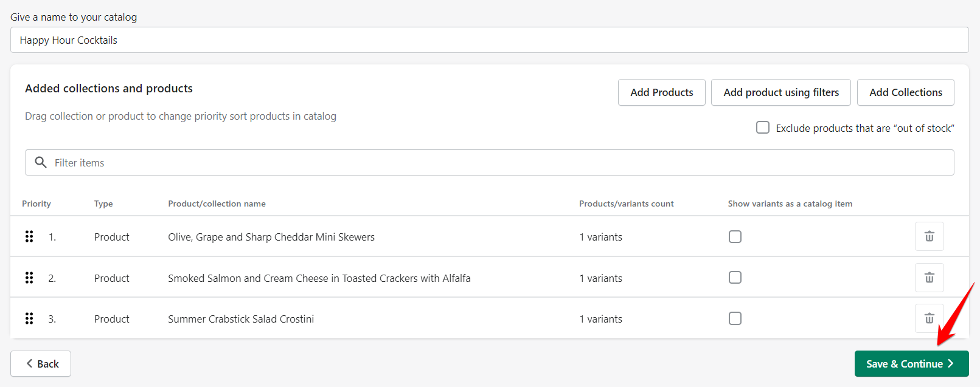Click the search magnifier icon in filter box
Viewport: 980px width, 387px height.
click(41, 162)
